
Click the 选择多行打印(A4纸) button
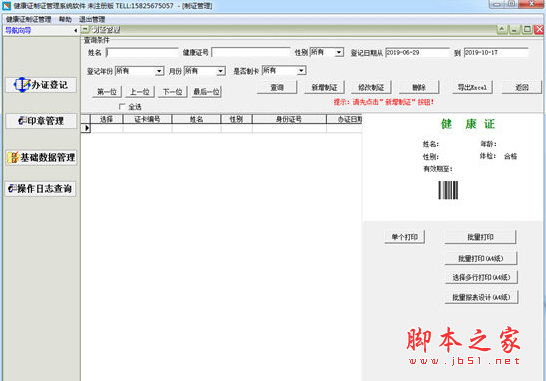pos(481,277)
